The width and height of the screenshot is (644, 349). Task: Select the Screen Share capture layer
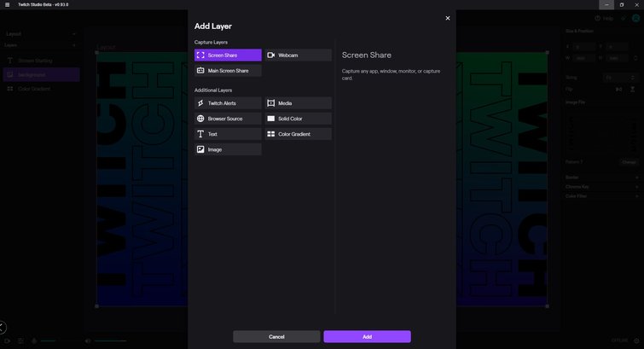tap(228, 55)
